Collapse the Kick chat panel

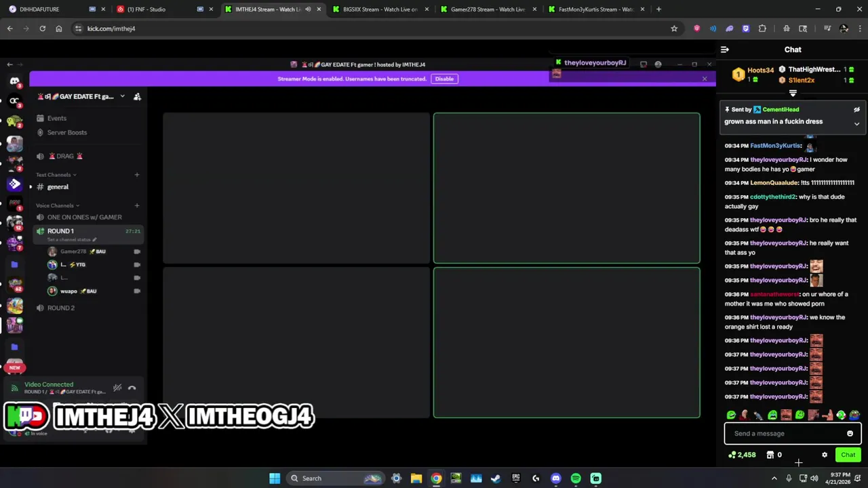pos(725,49)
